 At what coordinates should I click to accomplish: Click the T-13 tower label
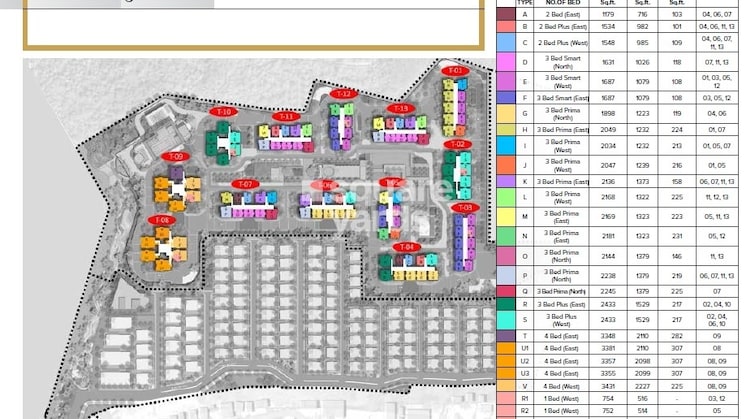[x=401, y=108]
